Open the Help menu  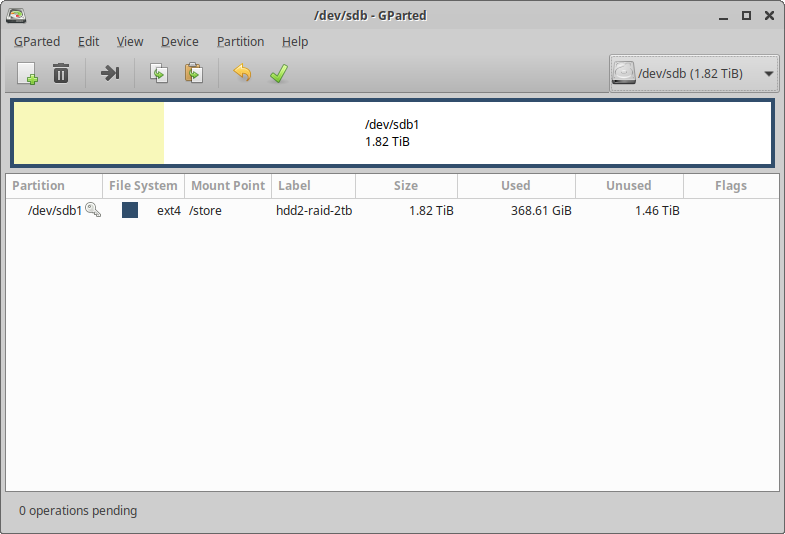[x=295, y=42]
